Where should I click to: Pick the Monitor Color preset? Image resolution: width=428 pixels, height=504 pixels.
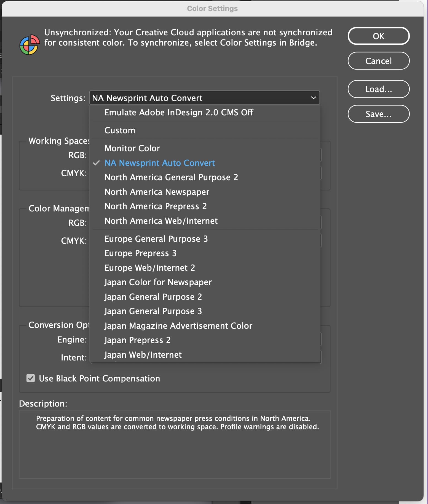132,148
